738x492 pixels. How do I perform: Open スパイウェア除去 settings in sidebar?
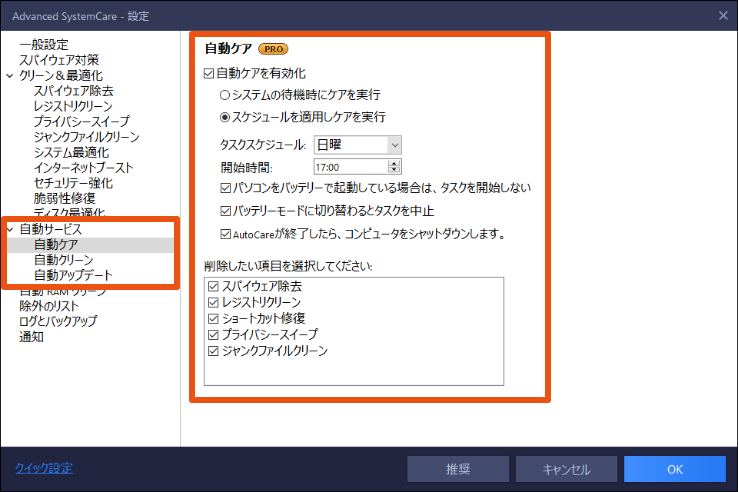[73, 91]
